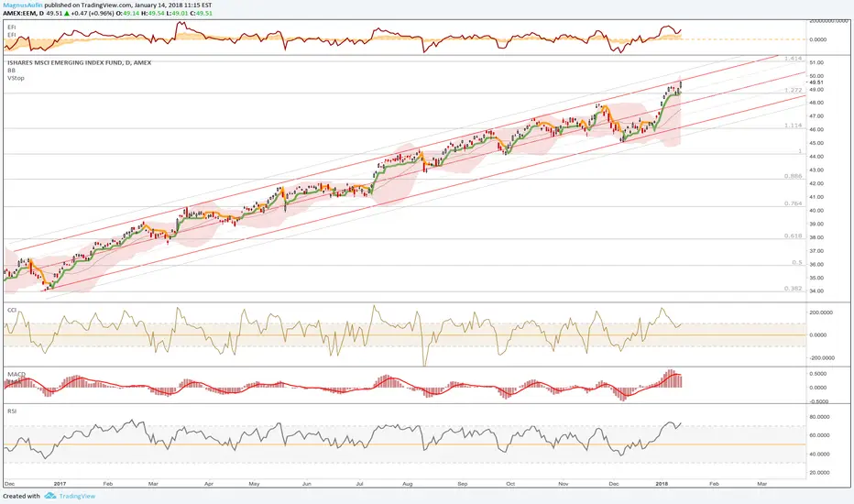Open the MagnusAufin author profile link
The width and height of the screenshot is (854, 504).
tap(23, 5)
